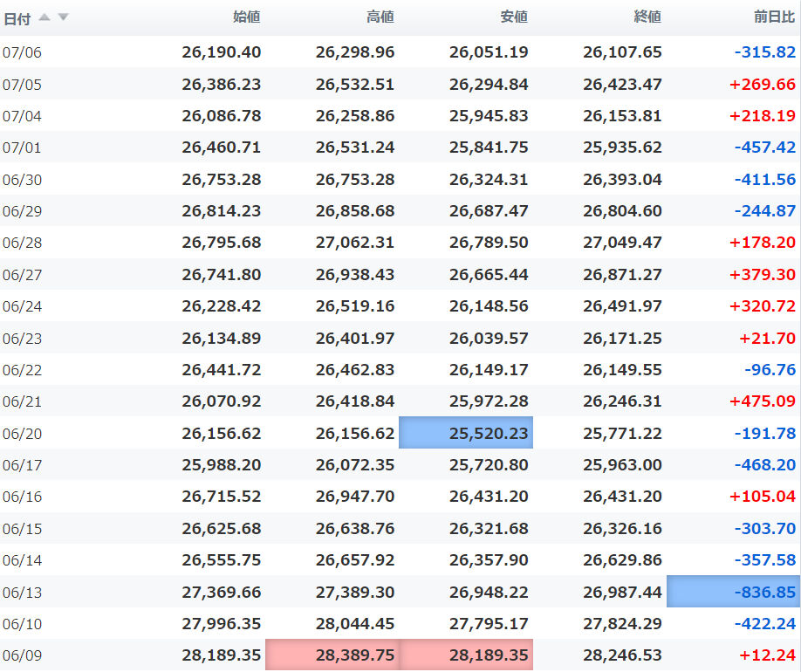Select the change value +218.19
The image size is (801, 672).
[763, 116]
